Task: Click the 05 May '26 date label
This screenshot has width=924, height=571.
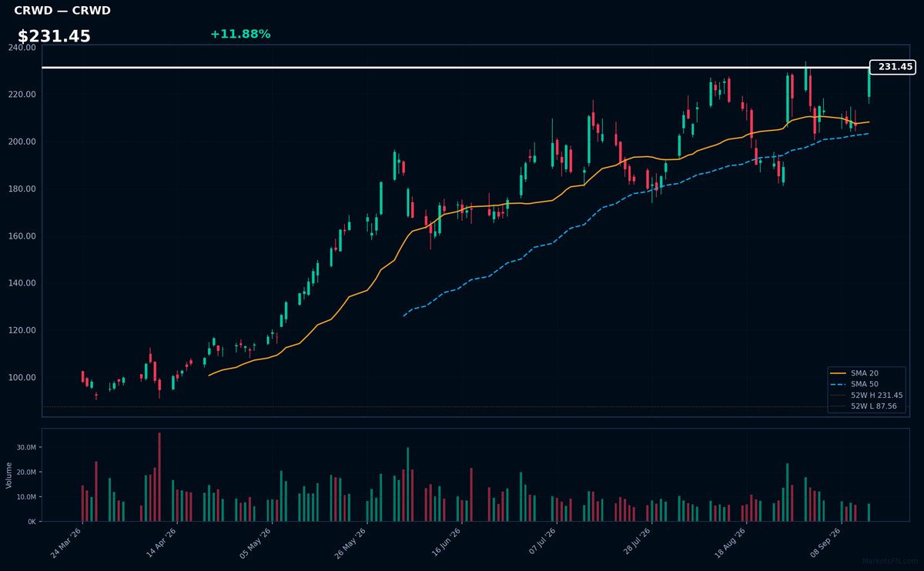Action: 257,543
